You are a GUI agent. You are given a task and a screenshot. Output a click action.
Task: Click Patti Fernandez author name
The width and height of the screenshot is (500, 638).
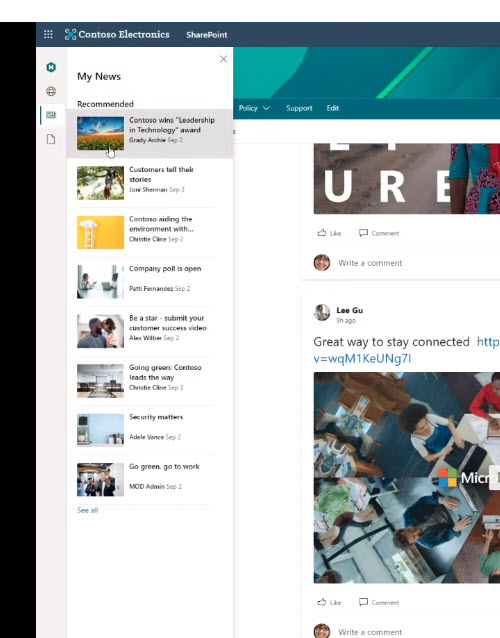pyautogui.click(x=151, y=288)
